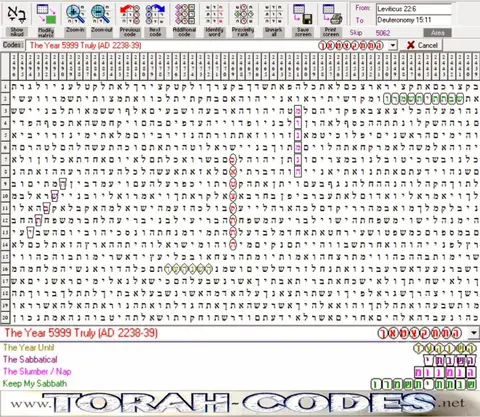Viewport: 480px width, 417px height.
Task: Select legend entry 'The Year Until'
Action: tap(29, 348)
